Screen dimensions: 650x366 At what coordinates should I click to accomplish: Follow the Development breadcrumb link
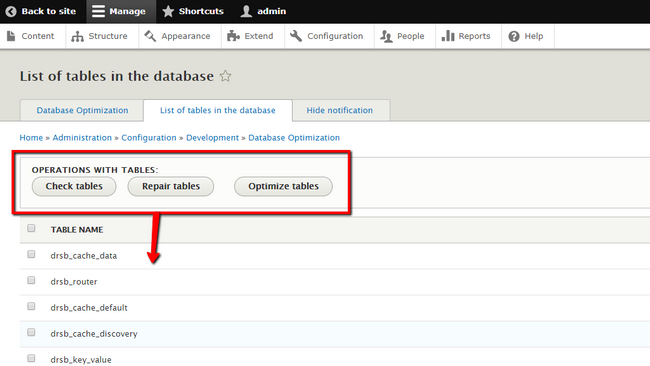[212, 138]
